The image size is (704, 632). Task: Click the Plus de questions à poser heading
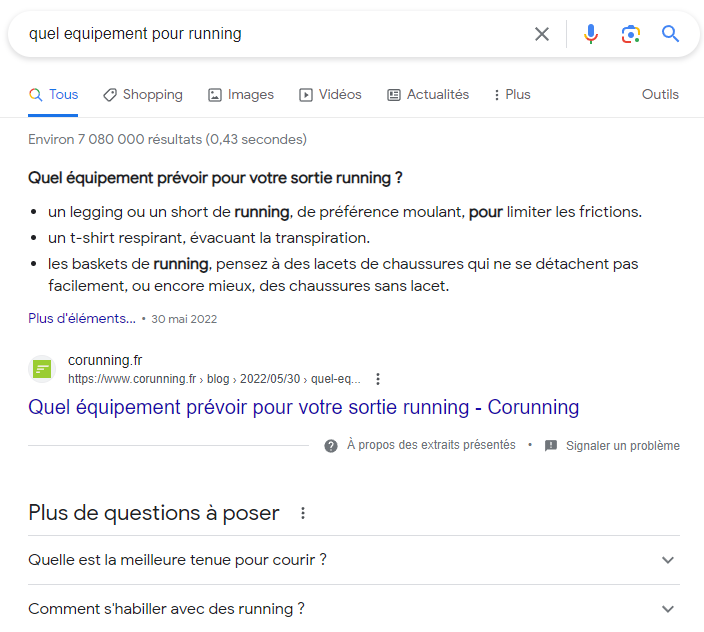(x=154, y=513)
